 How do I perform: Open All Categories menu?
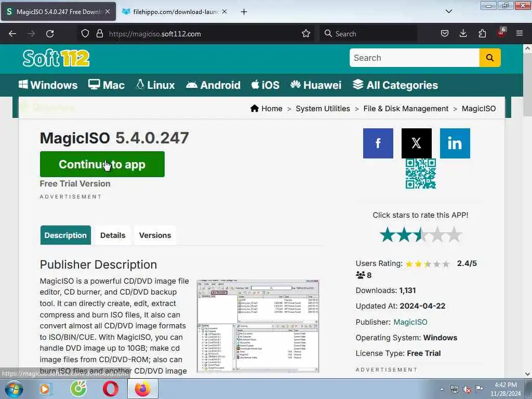coord(395,85)
